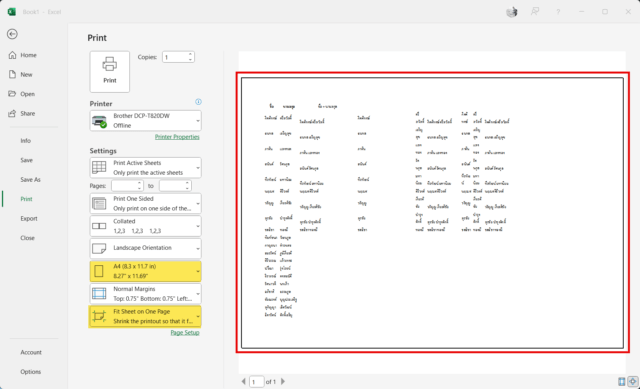Click the Collated pages icon
Image resolution: width=640 pixels, height=389 pixels.
tap(99, 226)
